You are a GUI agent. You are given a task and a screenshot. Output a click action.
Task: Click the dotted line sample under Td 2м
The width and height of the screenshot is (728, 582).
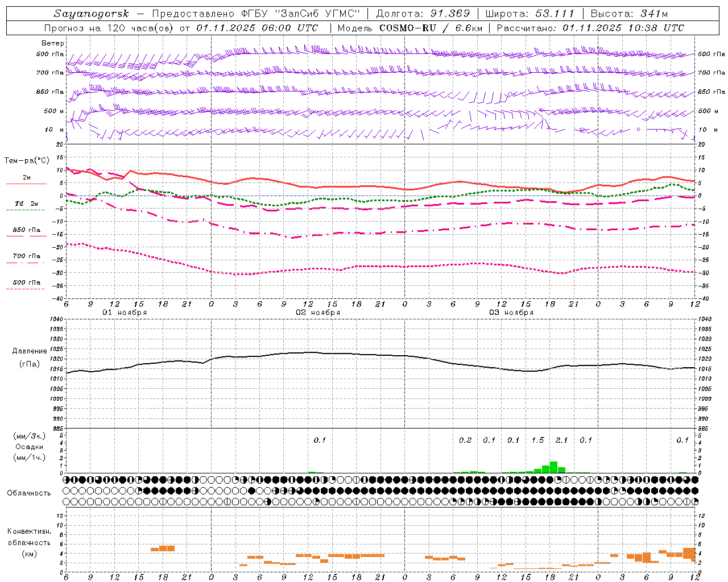[x=25, y=210]
